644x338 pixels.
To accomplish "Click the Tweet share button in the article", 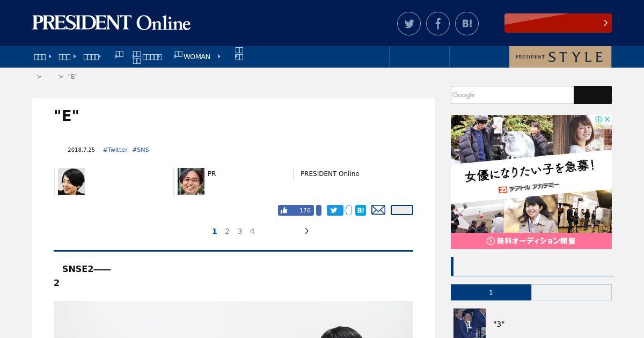I will click(x=335, y=210).
